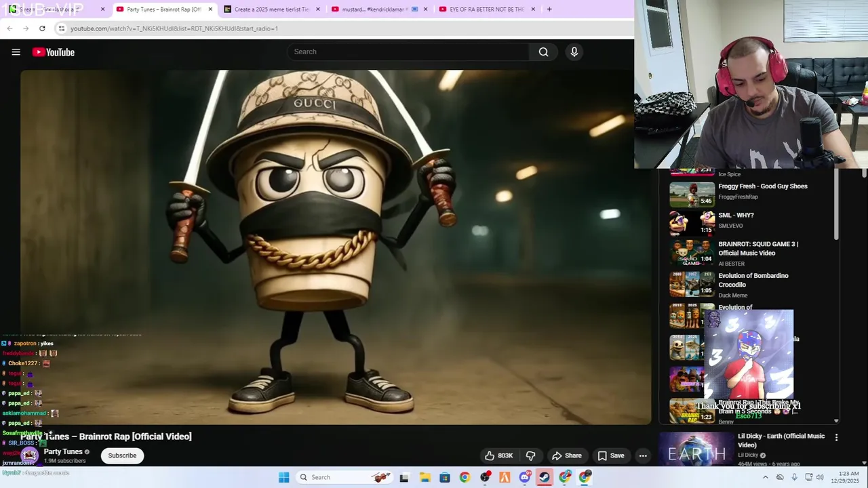Viewport: 868px width, 488px height.
Task: Click the playlist scroll-down arrow
Action: coord(836,421)
